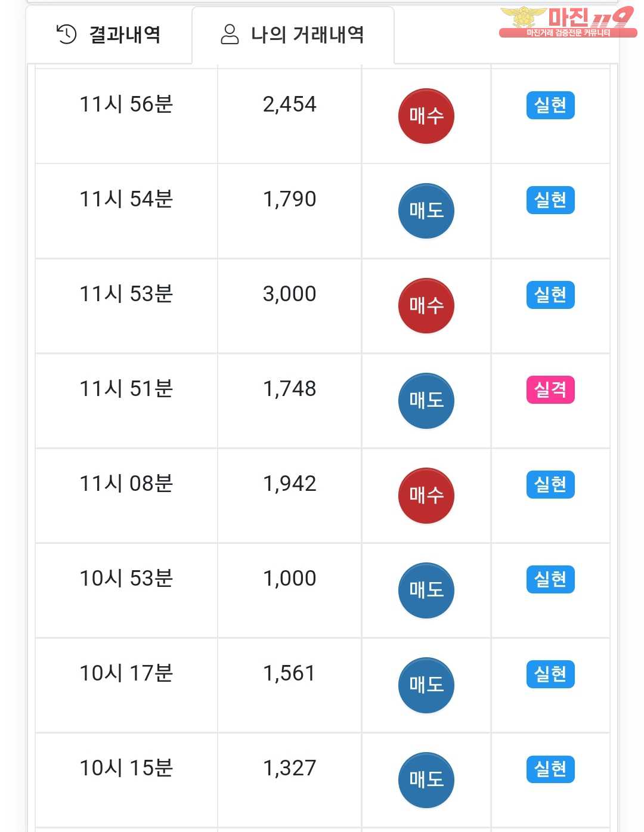644x832 pixels.
Task: Select the 3,000 amount cell
Action: [x=290, y=306]
